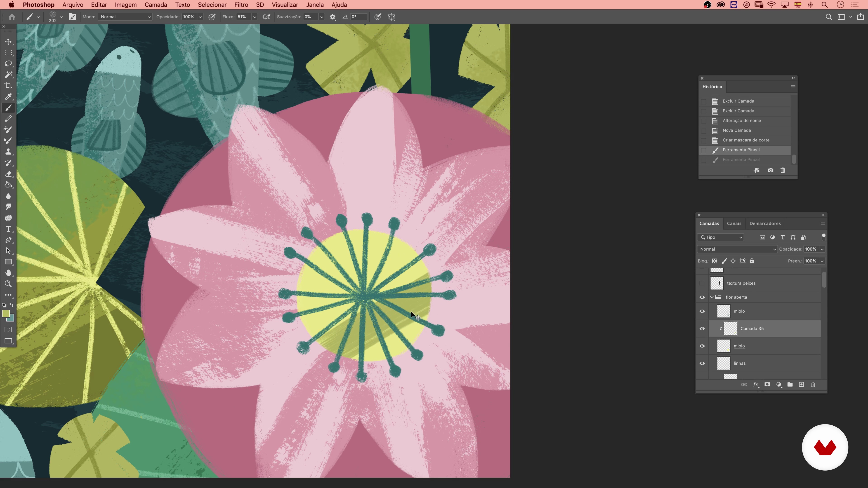
Task: Select the Type tool
Action: pyautogui.click(x=8, y=229)
